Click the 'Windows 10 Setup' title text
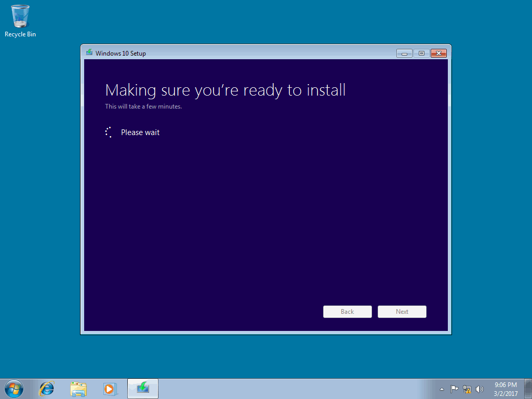Viewport: 532px width, 399px height. pos(121,54)
